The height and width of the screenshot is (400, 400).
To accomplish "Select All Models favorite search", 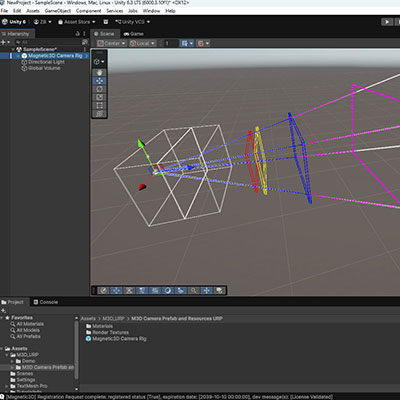I will click(x=28, y=330).
